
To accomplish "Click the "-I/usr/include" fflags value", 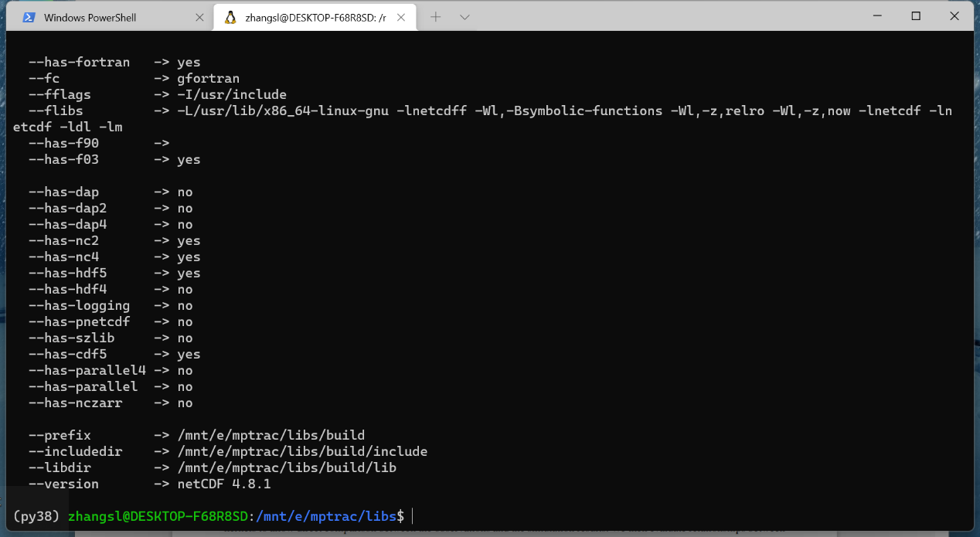I will (x=232, y=94).
